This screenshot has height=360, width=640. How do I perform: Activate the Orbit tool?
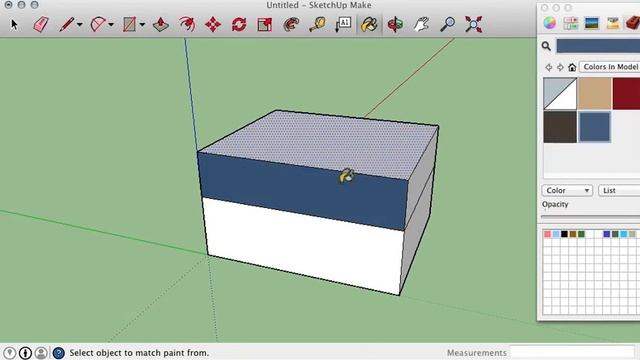click(395, 24)
